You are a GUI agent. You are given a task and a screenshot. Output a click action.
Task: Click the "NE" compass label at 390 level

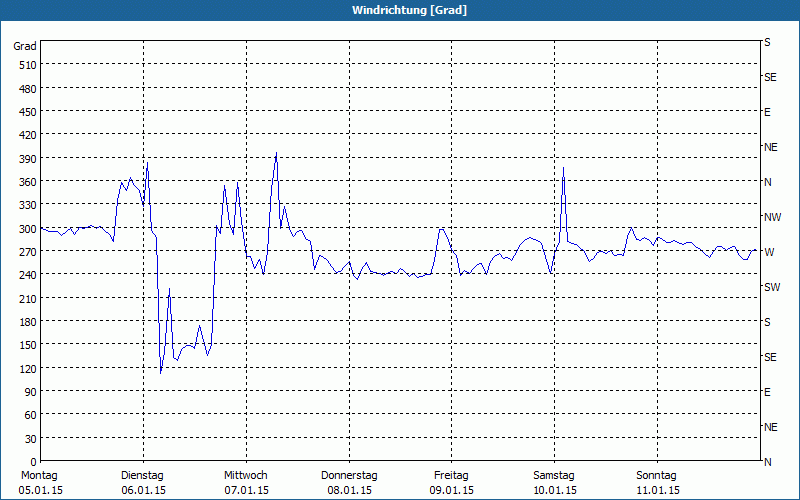pyautogui.click(x=770, y=147)
